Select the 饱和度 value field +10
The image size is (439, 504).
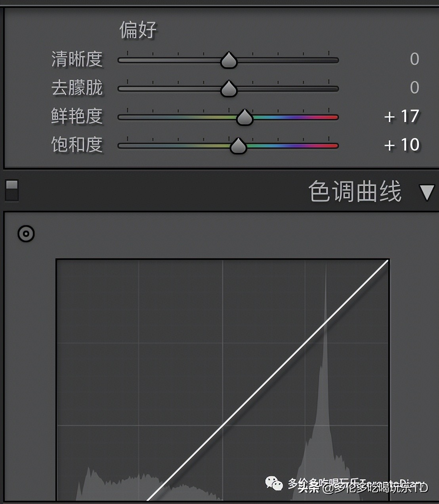(401, 145)
